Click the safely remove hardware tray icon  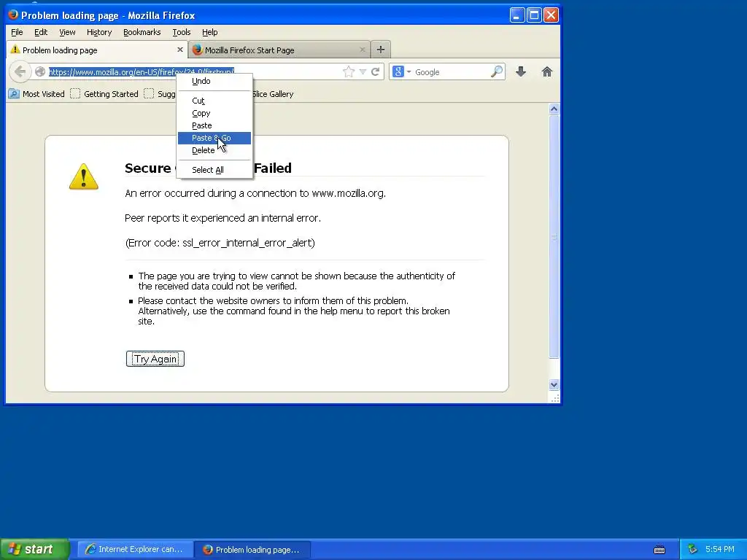pos(693,549)
